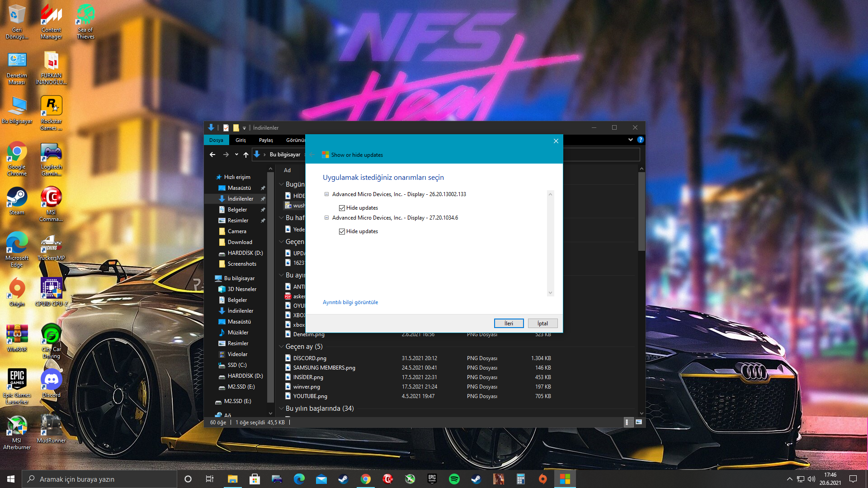Open Ayrıntılı bilgi görüntüle link
Viewport: 868px width, 488px height.
click(350, 302)
